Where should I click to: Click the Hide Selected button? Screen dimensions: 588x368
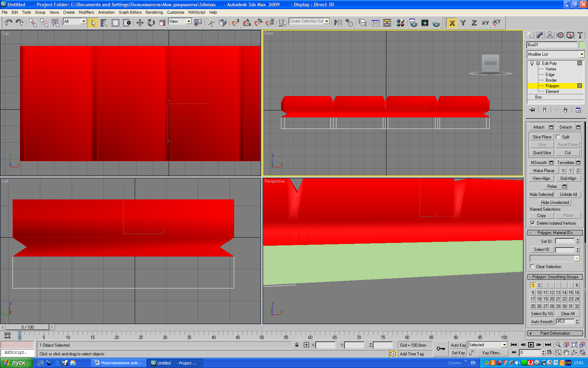pyautogui.click(x=541, y=195)
